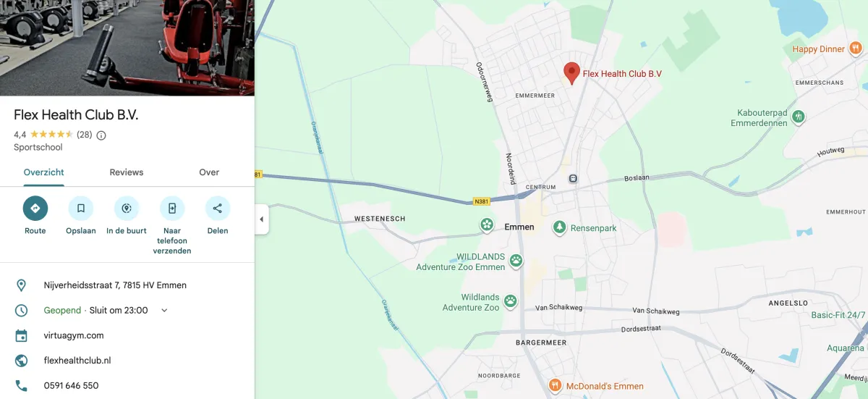
Task: Share the place using Delen icon
Action: 218,209
